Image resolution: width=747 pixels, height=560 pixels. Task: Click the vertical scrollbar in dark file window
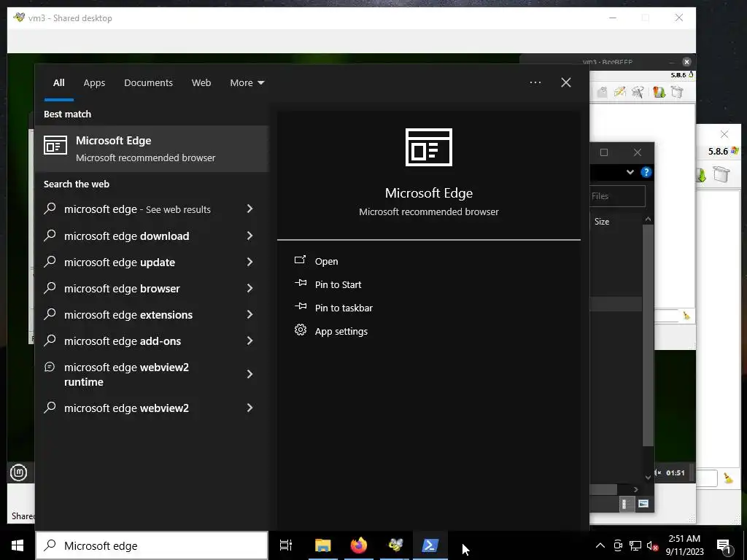point(648,335)
